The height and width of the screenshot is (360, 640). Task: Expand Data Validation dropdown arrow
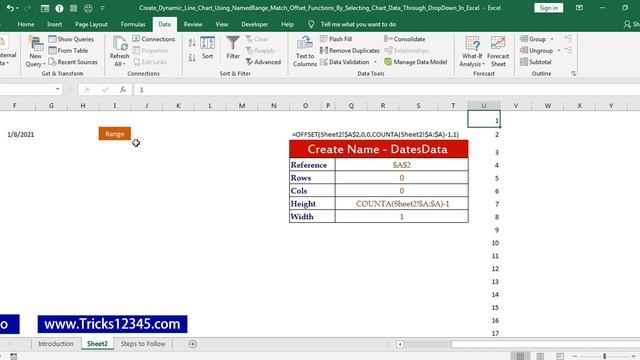click(x=375, y=62)
